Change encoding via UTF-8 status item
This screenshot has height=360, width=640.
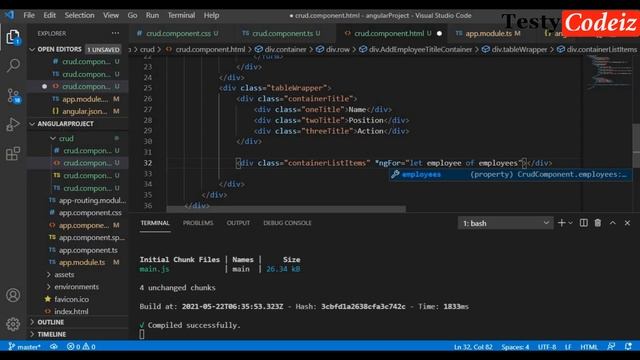pos(547,347)
